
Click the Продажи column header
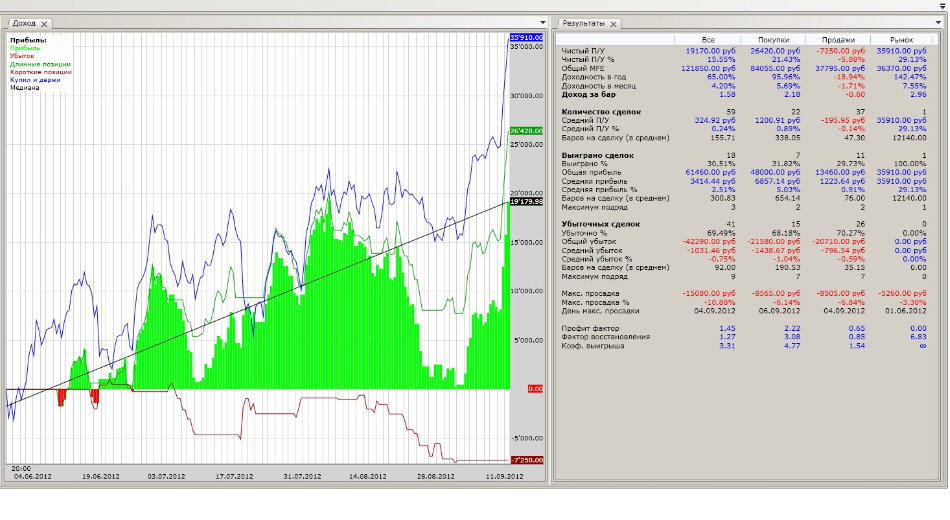pyautogui.click(x=838, y=39)
